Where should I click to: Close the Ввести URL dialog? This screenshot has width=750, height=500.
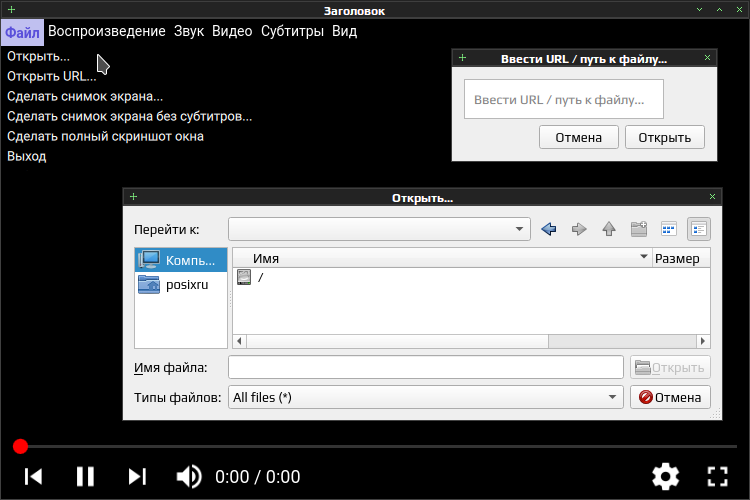click(707, 58)
